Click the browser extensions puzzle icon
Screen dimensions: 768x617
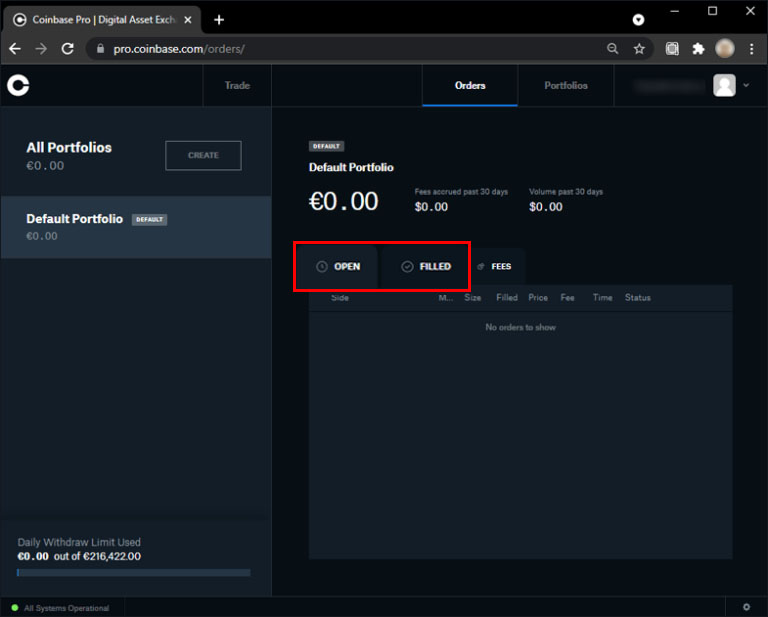pos(698,49)
